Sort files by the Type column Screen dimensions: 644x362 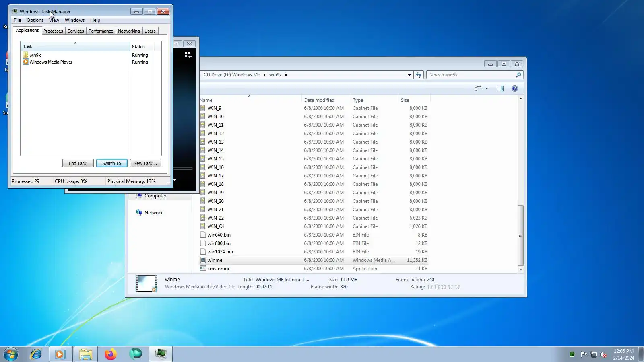tap(374, 100)
